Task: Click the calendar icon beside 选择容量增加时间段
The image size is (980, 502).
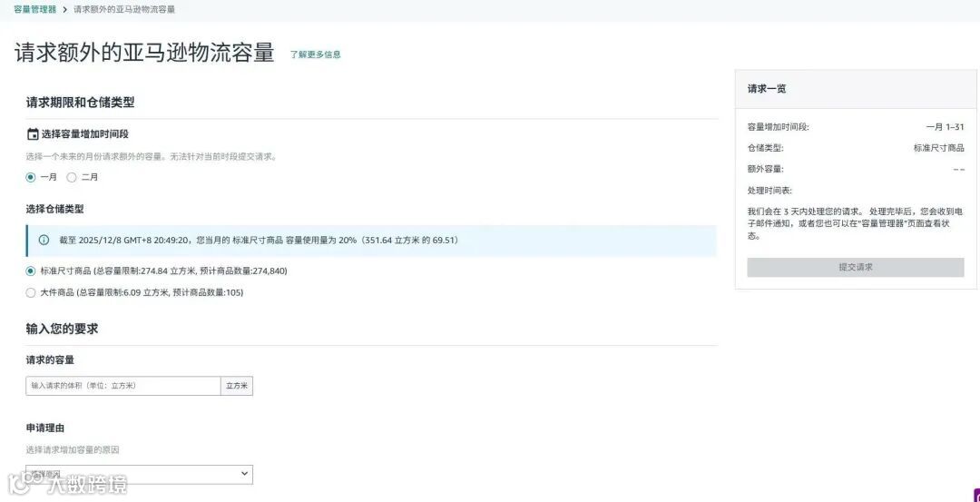Action: point(33,134)
